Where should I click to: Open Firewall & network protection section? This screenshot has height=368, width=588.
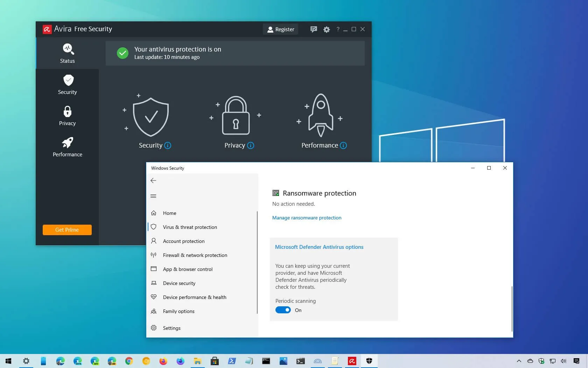195,255
